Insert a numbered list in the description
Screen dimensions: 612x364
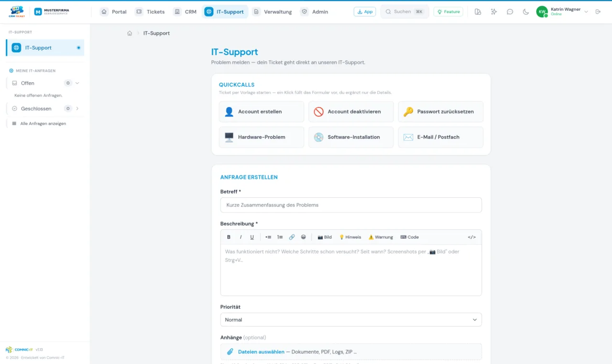coord(280,237)
